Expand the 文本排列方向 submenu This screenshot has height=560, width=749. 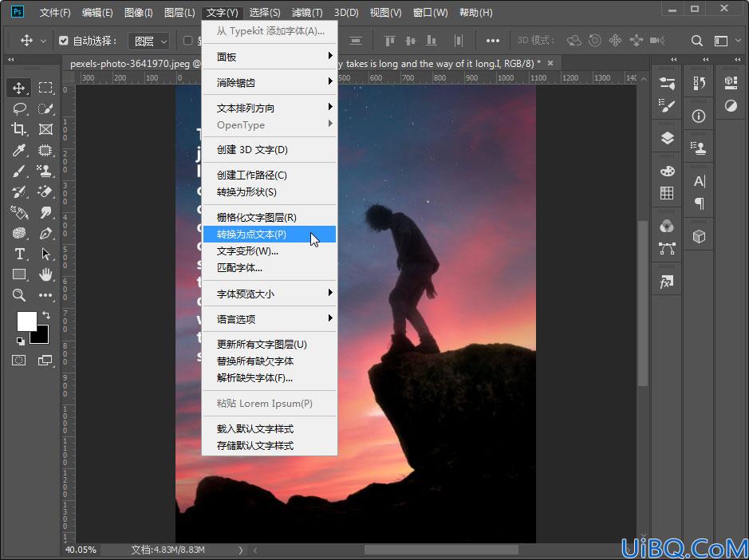(270, 108)
